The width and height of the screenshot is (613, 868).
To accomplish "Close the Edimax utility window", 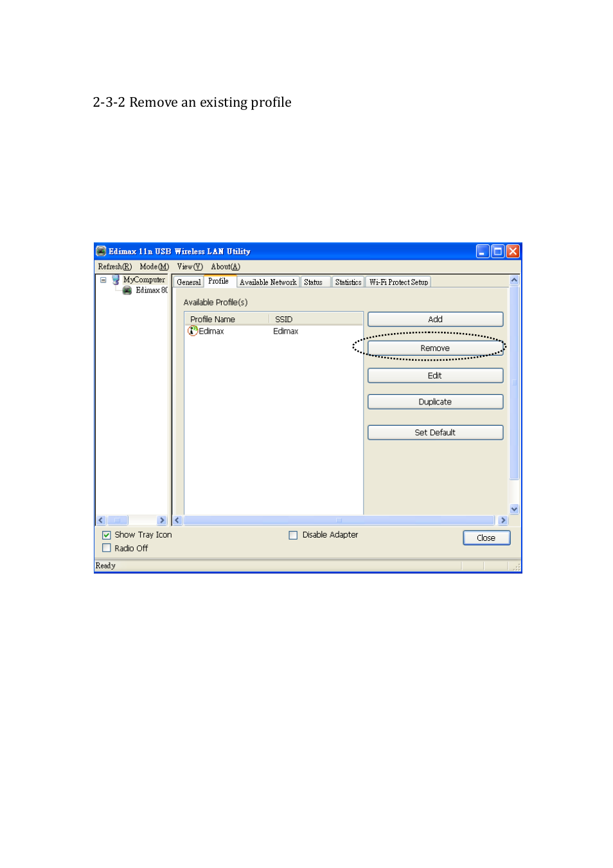I will coord(513,251).
